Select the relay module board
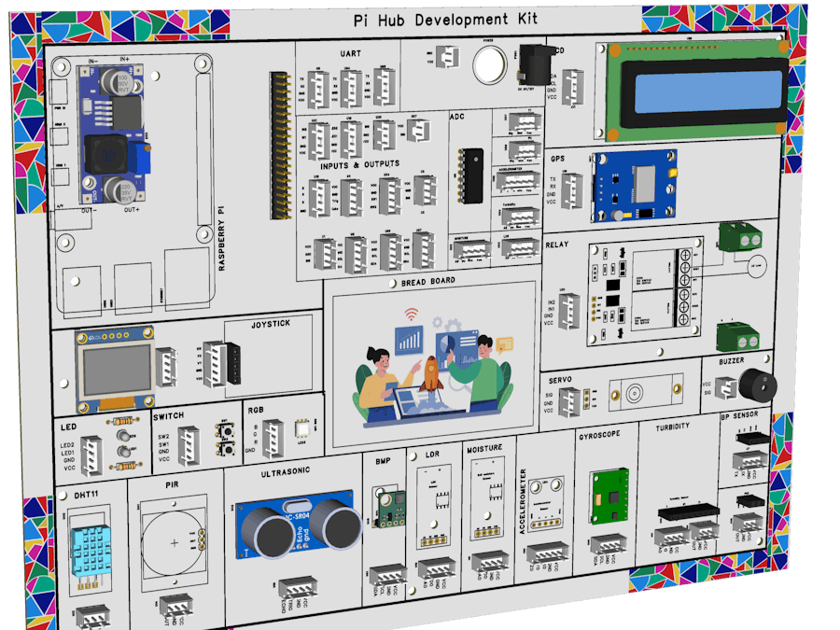 click(646, 291)
